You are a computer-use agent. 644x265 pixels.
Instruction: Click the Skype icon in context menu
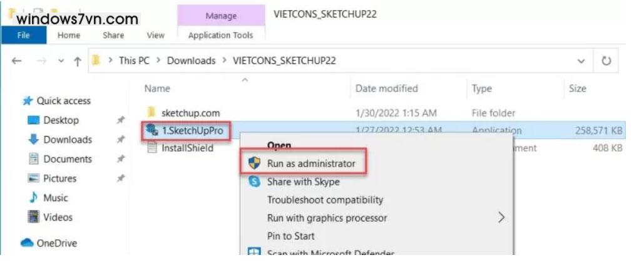(x=254, y=182)
